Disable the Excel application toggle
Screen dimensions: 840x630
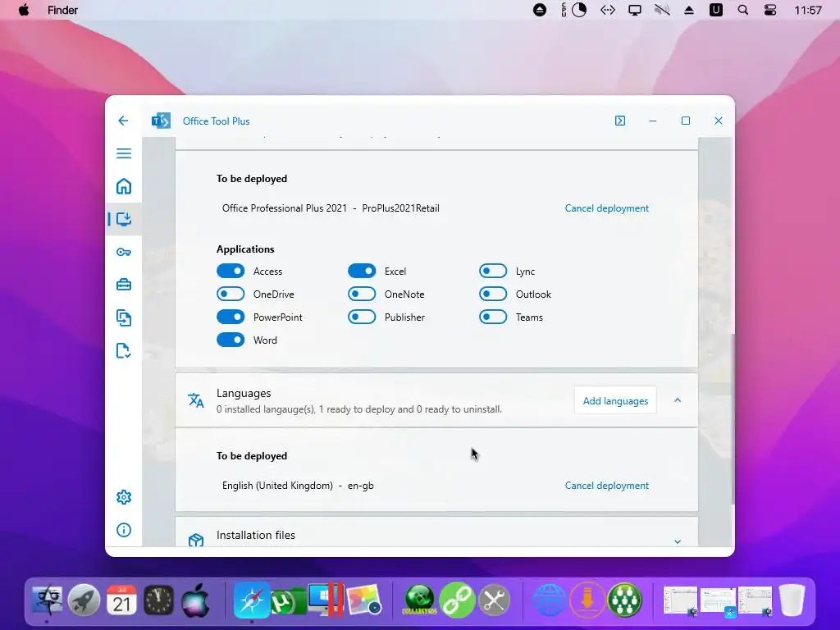[x=362, y=271]
